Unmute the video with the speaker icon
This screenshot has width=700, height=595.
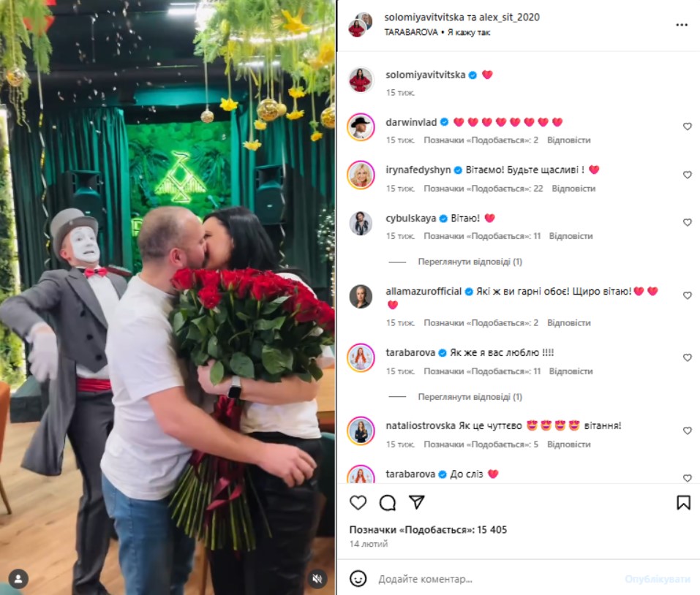pos(317,579)
